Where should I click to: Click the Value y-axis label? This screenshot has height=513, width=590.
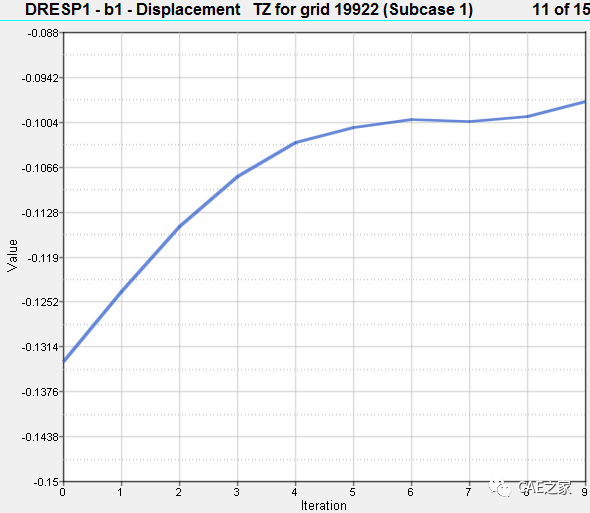coord(12,256)
